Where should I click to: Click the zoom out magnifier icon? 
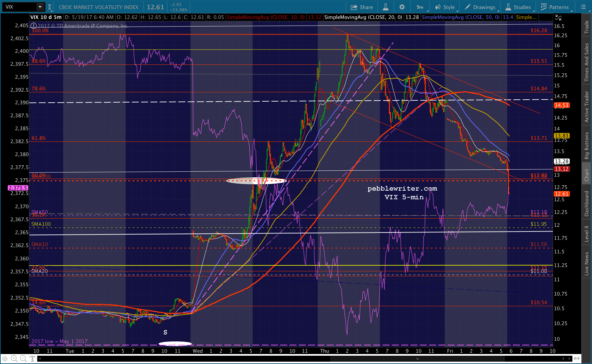23,359
